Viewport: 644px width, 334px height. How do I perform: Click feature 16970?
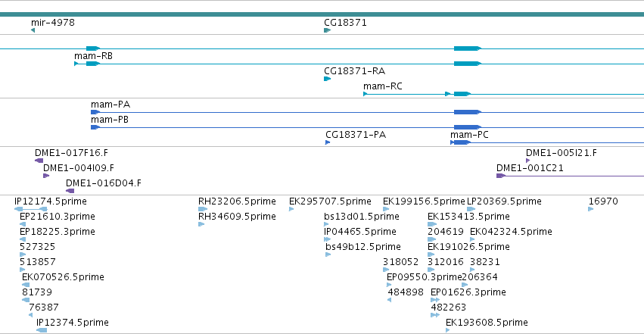click(x=591, y=209)
